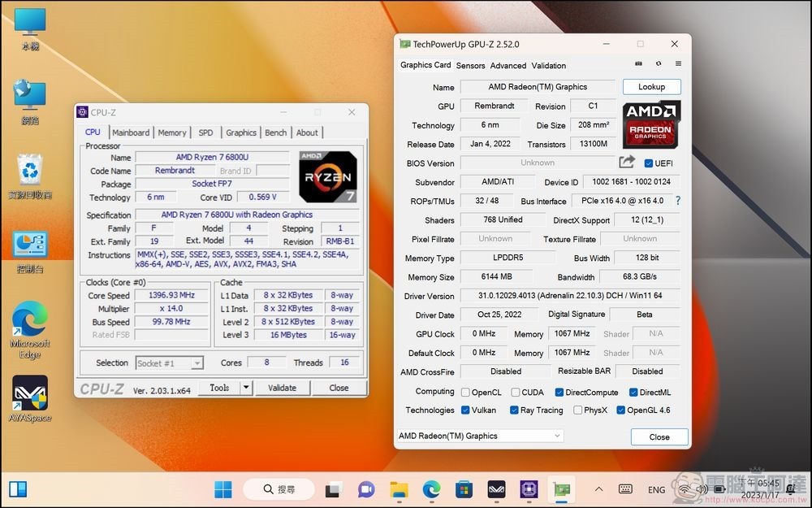The height and width of the screenshot is (508, 812).
Task: Switch to GPU-Z in the taskbar
Action: (x=561, y=488)
